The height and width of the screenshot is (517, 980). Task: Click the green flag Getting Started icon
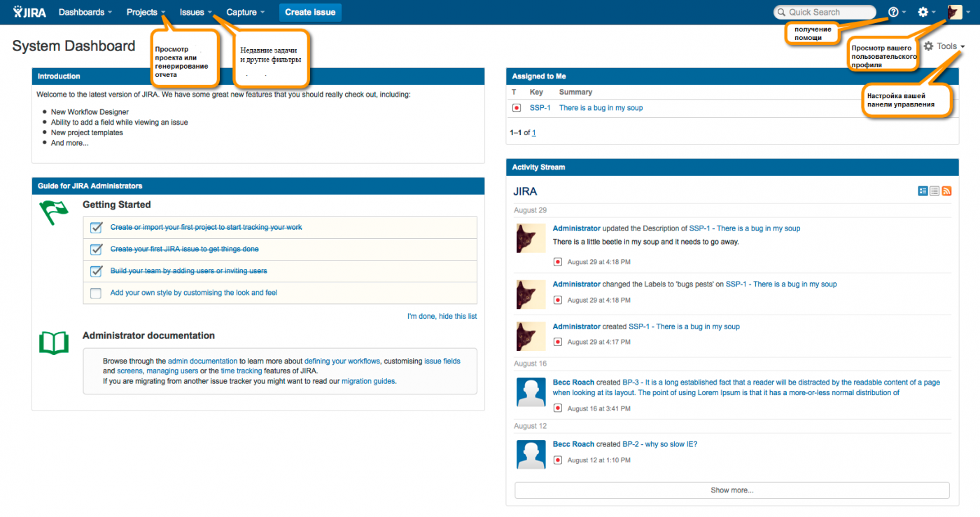tap(54, 212)
